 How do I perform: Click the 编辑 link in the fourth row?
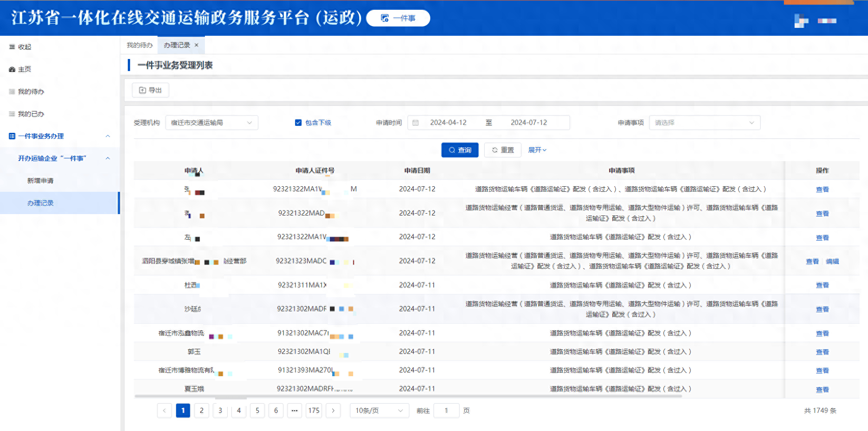coord(832,261)
